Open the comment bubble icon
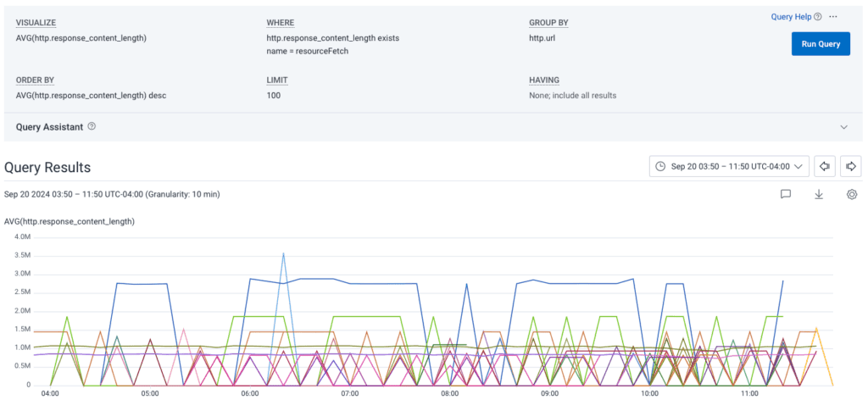This screenshot has height=400, width=868. click(786, 194)
